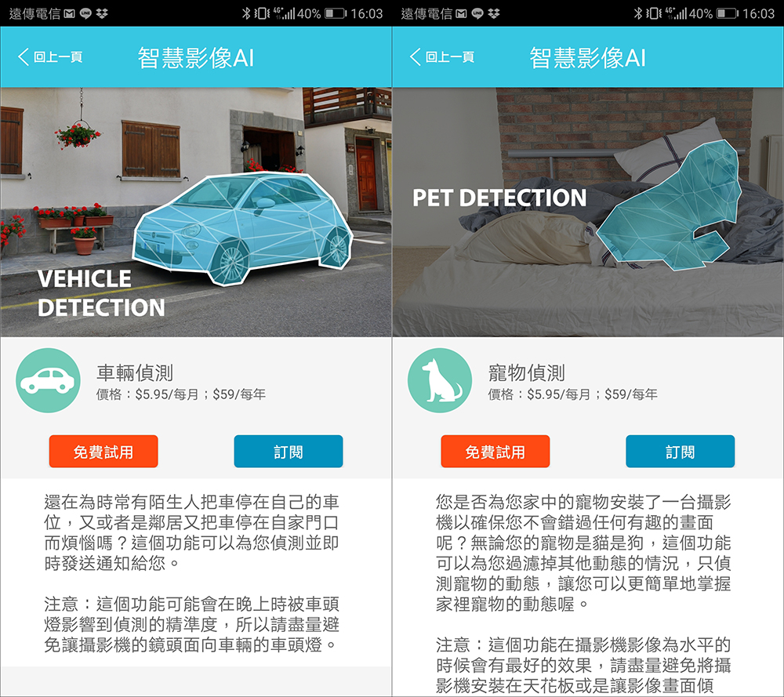Screen dimensions: 784x697
Task: Tap the vehicle detection description paragraph
Action: coord(192,532)
